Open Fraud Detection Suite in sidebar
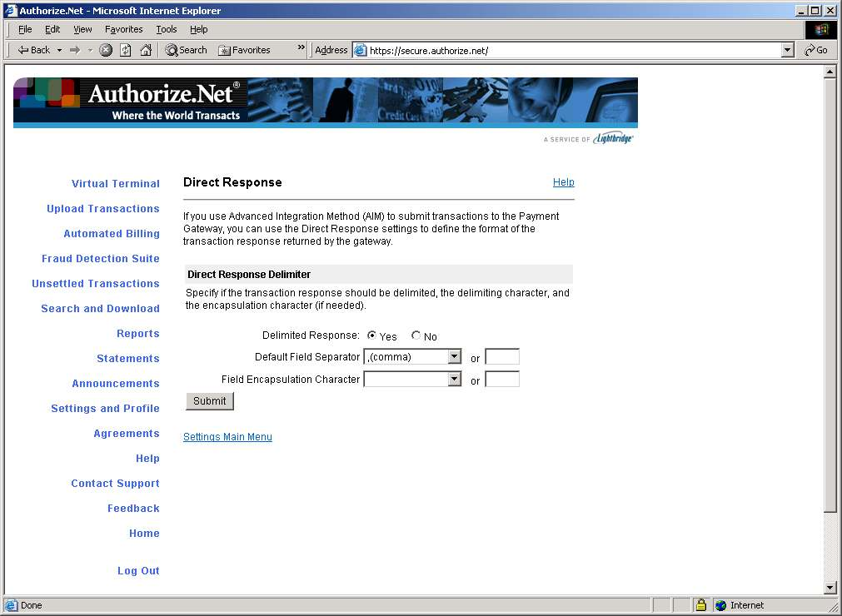The image size is (842, 616). click(101, 259)
